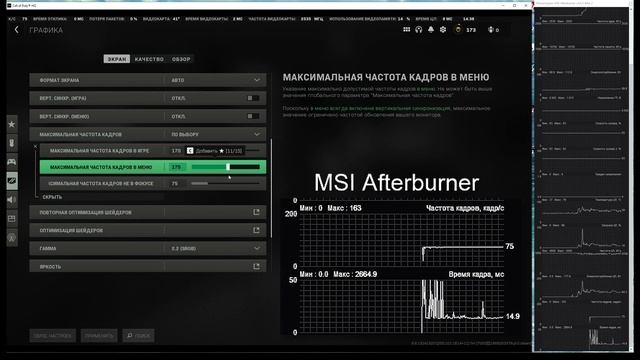This screenshot has height=360, width=640.
Task: Open the interface settings category in sidebar
Action: tap(12, 219)
